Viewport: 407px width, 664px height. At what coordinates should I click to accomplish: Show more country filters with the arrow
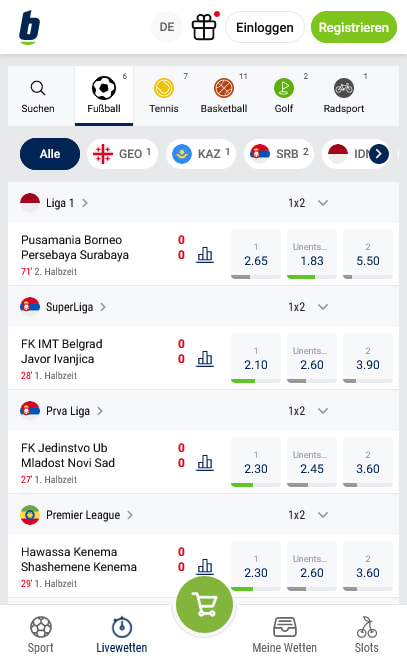(379, 154)
